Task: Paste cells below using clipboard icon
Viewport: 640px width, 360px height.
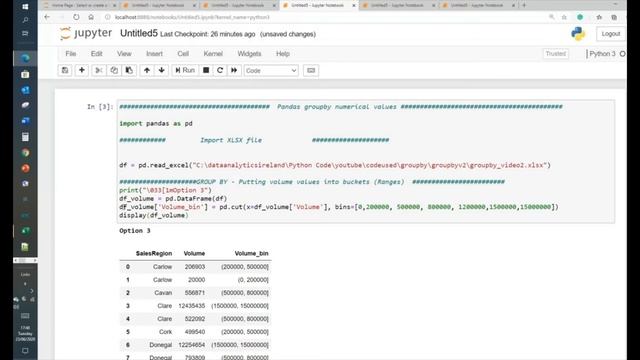Action: coord(129,70)
